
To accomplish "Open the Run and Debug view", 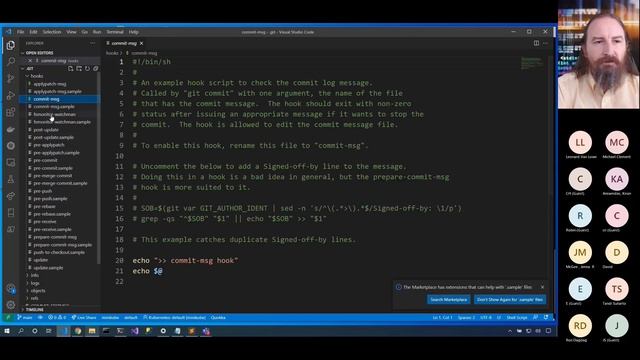I will click(x=11, y=96).
